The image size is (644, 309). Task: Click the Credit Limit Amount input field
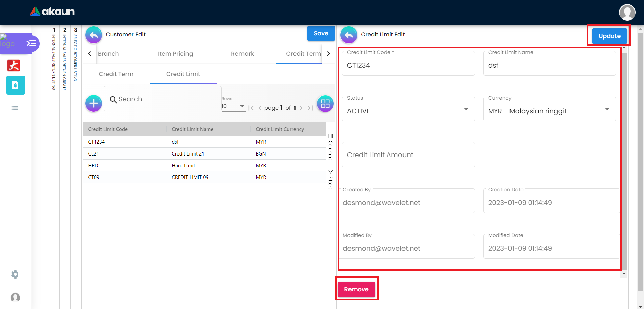408,155
